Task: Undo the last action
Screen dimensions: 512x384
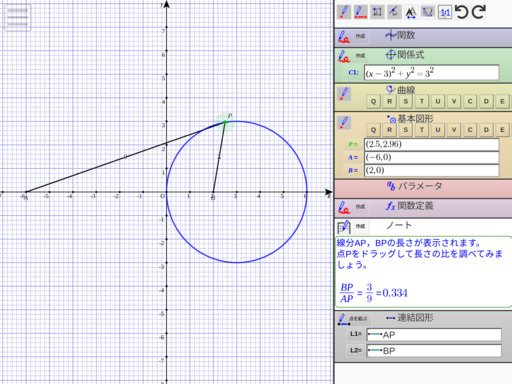Action: click(x=462, y=12)
